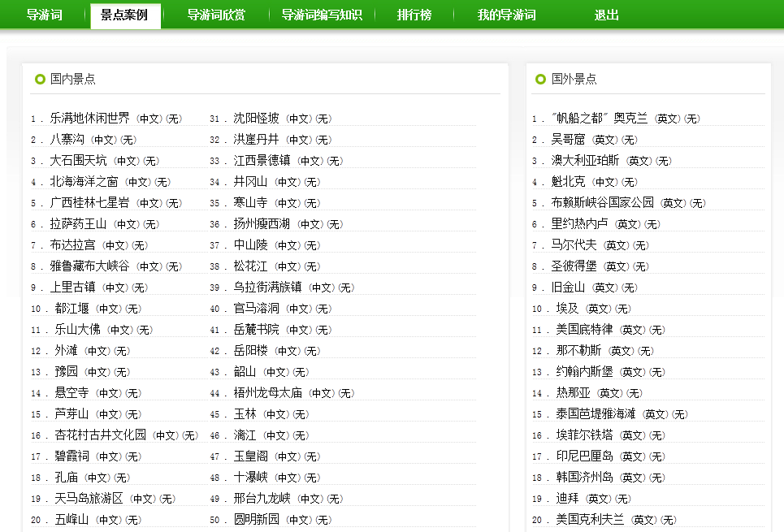Select 布达拉宫 scenic spot
The height and width of the screenshot is (532, 784).
[x=72, y=245]
